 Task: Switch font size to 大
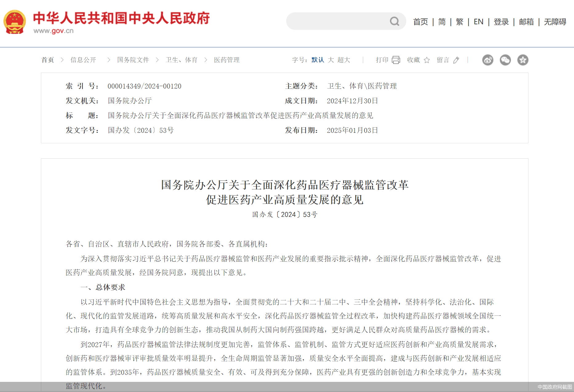point(331,60)
